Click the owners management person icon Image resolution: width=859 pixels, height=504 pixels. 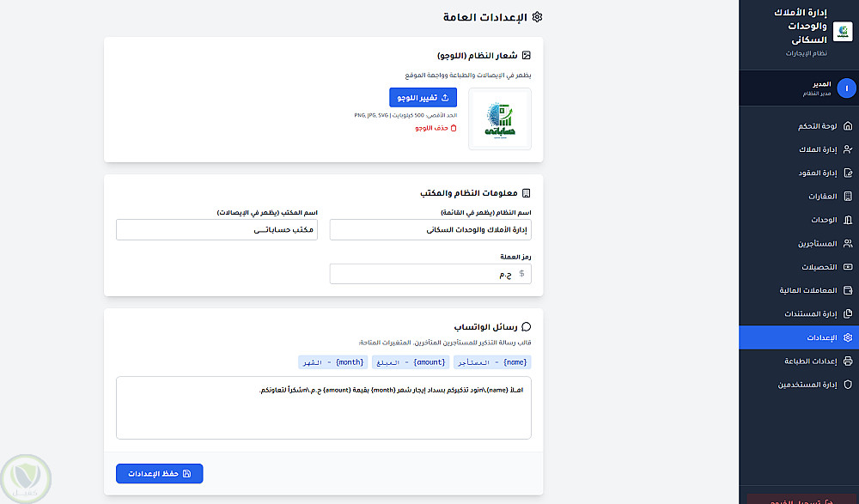848,149
